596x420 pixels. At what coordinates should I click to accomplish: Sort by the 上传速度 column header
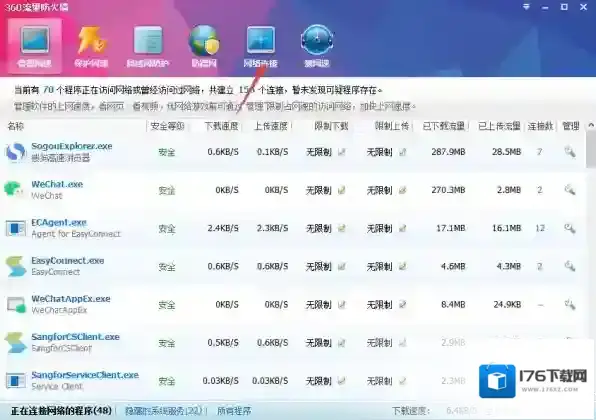tap(271, 126)
